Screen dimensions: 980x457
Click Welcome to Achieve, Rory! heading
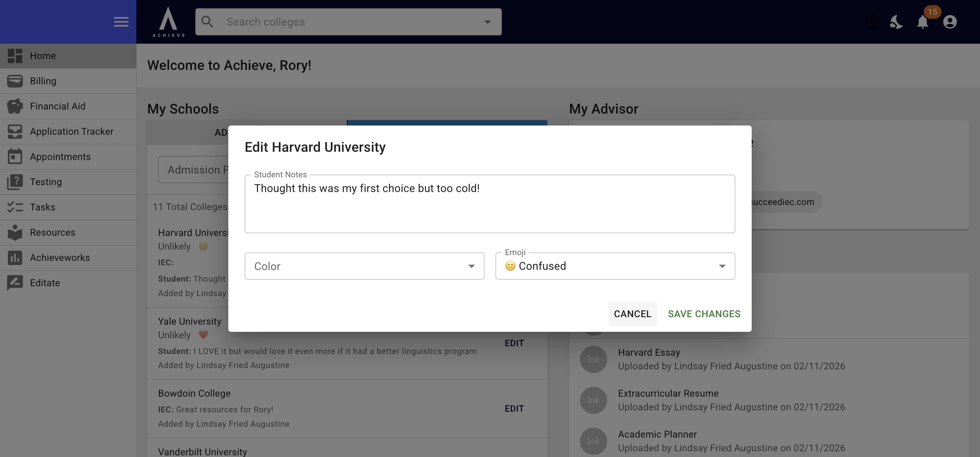[x=229, y=65]
